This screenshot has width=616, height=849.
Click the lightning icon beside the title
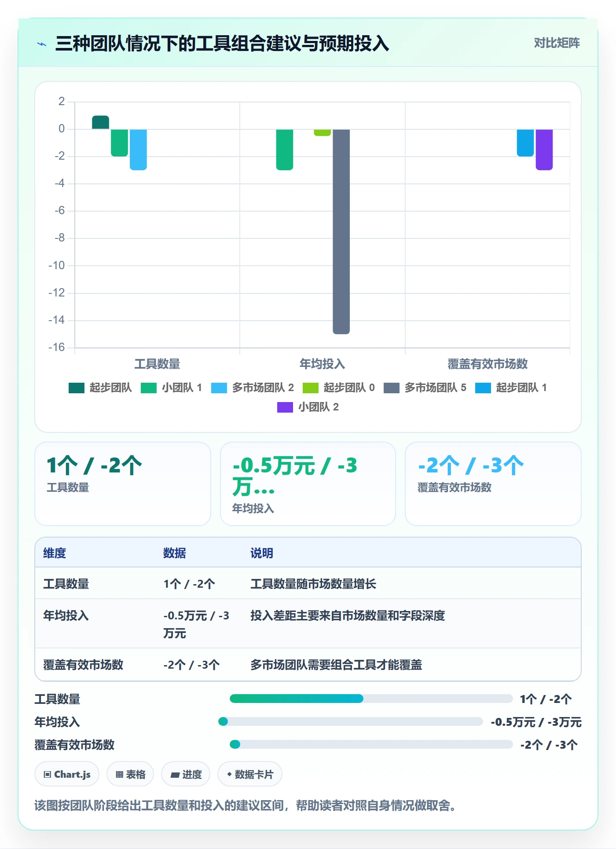(x=42, y=44)
